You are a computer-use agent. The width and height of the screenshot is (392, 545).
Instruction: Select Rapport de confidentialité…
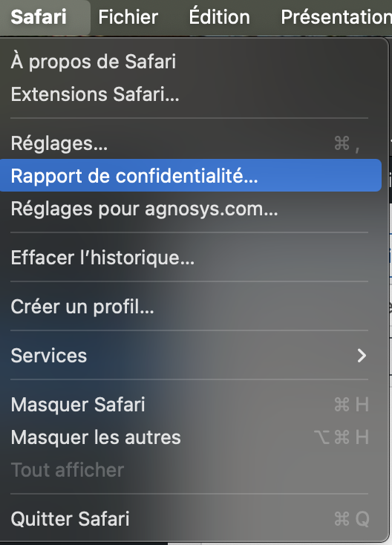pos(191,175)
